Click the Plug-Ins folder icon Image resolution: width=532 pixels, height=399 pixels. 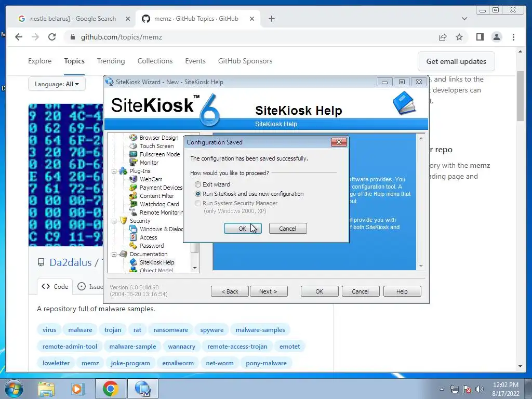pos(123,170)
